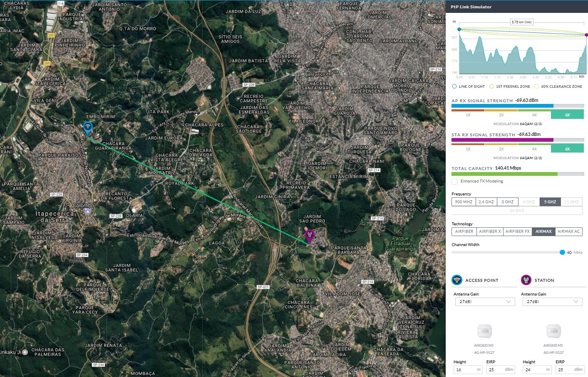
Task: Select the 2.4 GHz frequency
Action: (x=486, y=202)
